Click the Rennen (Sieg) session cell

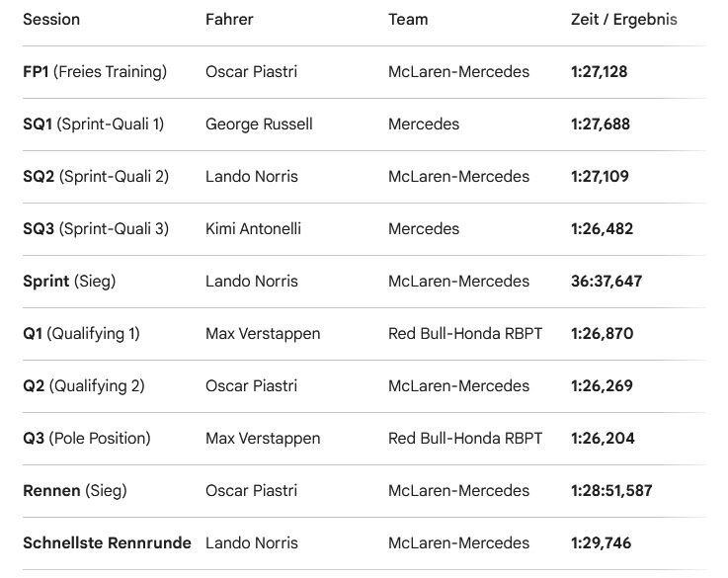click(75, 491)
